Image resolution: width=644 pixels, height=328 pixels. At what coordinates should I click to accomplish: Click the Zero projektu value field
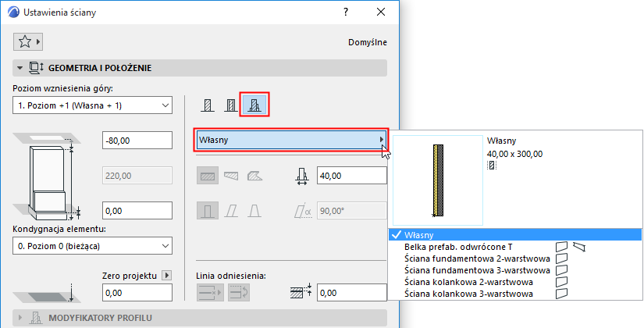tap(137, 293)
